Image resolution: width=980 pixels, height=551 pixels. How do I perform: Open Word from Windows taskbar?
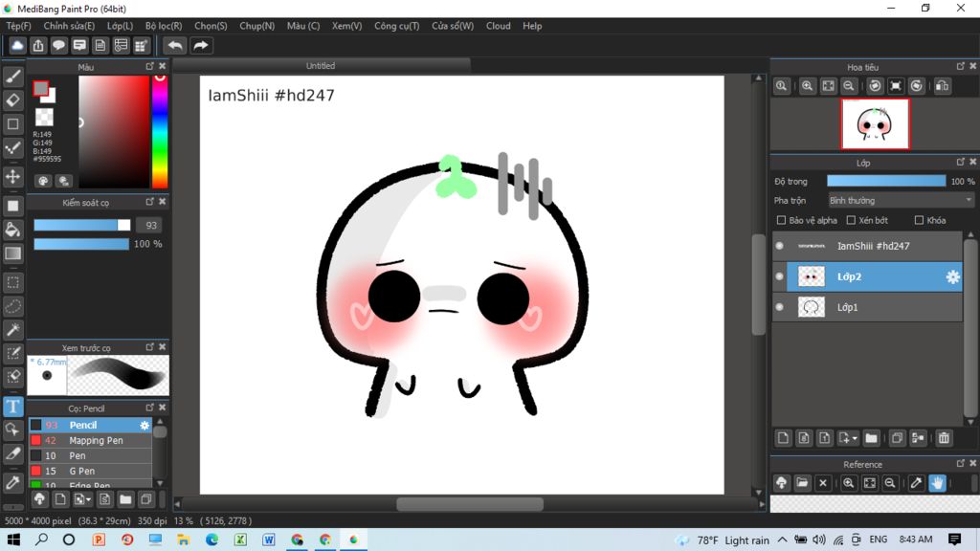coord(269,540)
